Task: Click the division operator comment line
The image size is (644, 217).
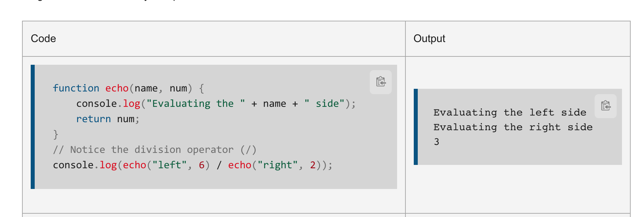Action: pos(155,150)
